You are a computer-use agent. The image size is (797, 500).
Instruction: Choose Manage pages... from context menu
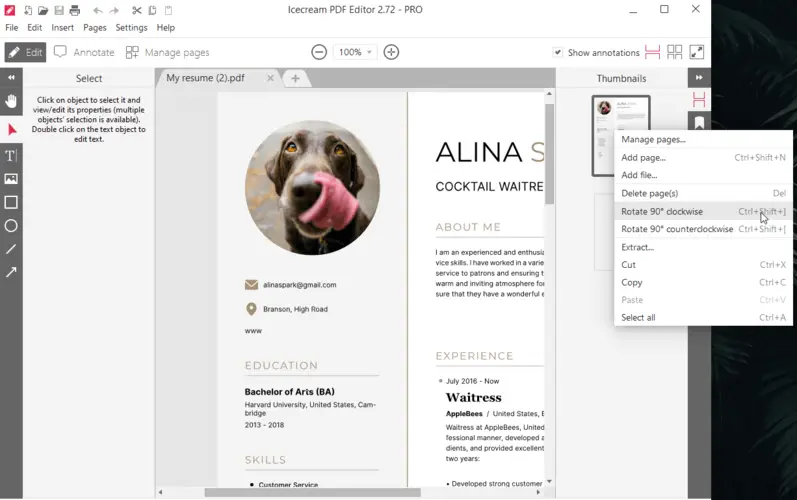703,140
